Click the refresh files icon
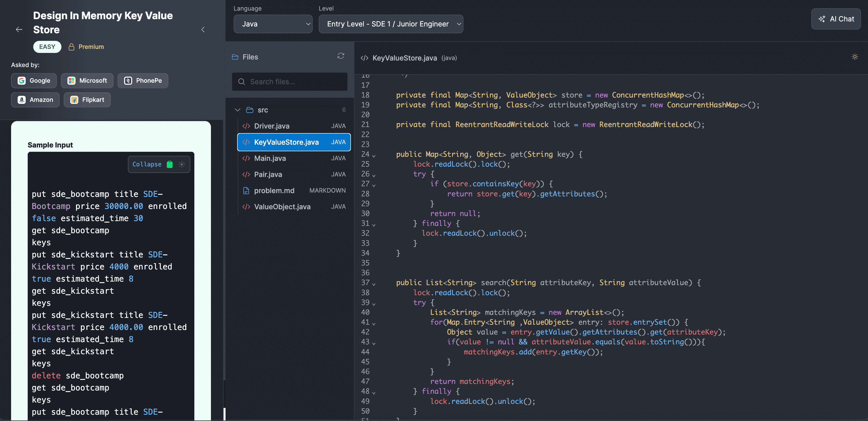This screenshot has height=421, width=868. pos(341,56)
